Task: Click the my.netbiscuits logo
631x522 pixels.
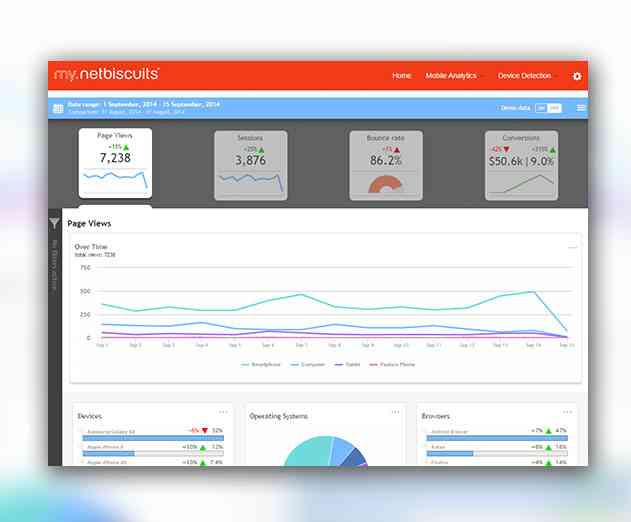Action: tap(107, 74)
